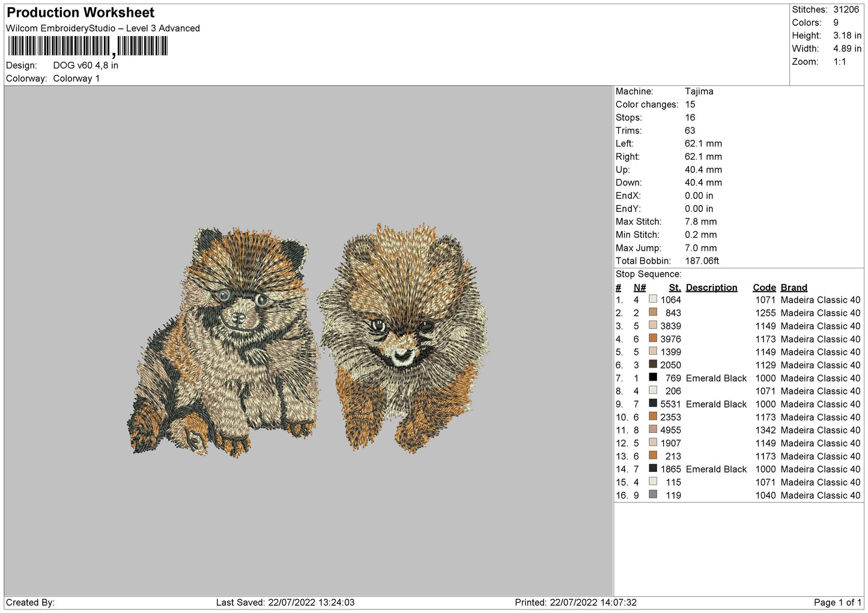This screenshot has width=868, height=613.
Task: Click the Code column header
Action: tap(764, 288)
